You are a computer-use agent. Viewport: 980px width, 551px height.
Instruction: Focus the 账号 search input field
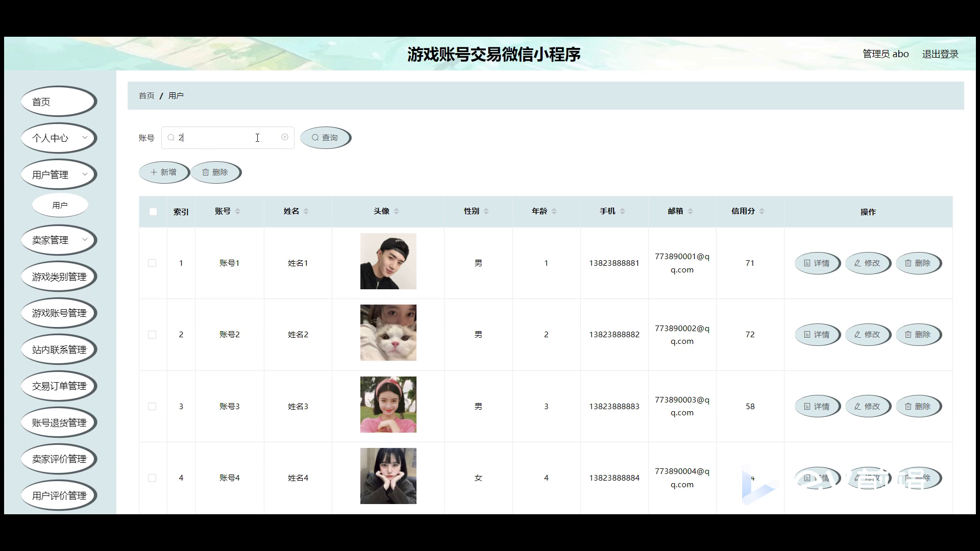pyautogui.click(x=228, y=138)
